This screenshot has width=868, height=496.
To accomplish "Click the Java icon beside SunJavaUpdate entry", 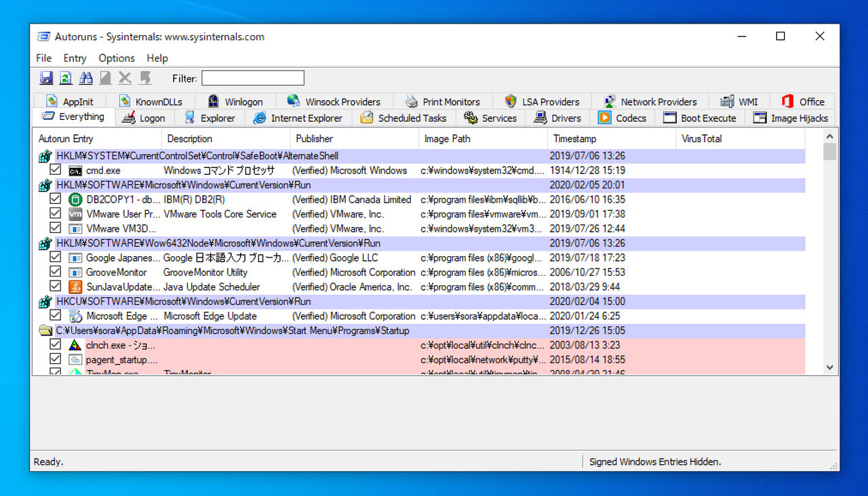I will click(75, 287).
